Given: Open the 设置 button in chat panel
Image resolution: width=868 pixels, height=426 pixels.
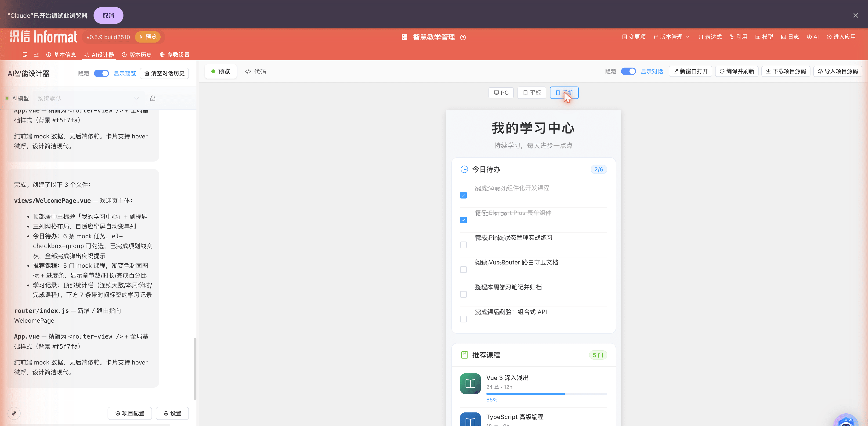Looking at the screenshot, I should 172,413.
